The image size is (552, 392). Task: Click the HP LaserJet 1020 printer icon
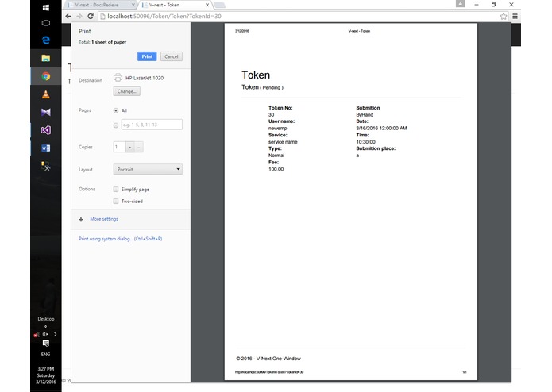click(x=118, y=78)
